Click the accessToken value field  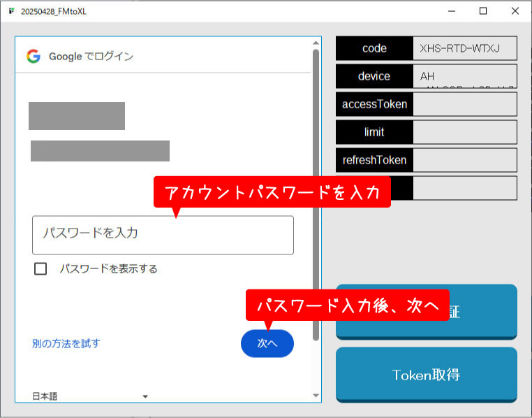(465, 104)
